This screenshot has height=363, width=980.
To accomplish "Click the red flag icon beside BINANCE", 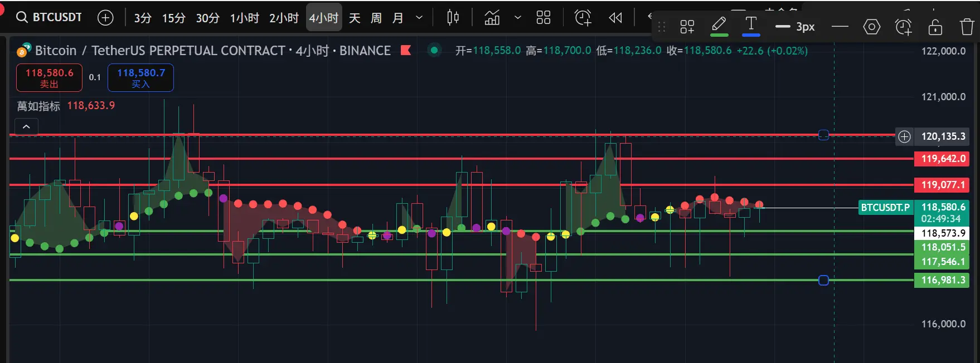I will [x=406, y=51].
